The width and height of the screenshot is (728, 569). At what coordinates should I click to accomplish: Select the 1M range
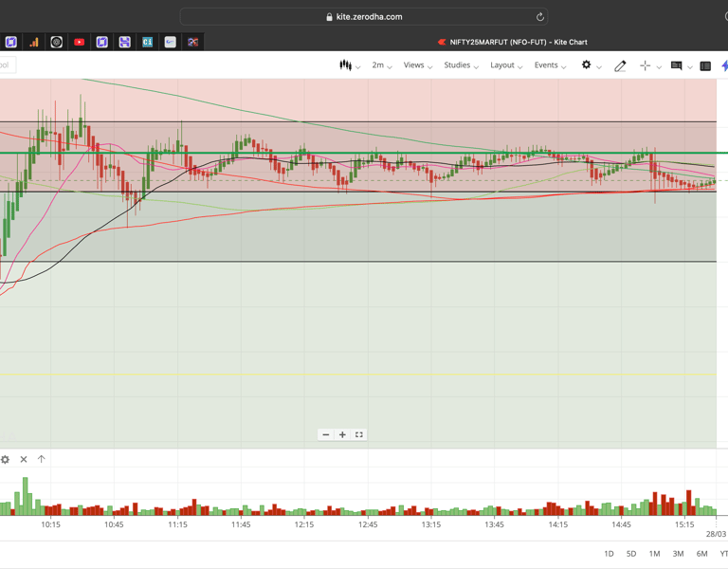coord(654,554)
